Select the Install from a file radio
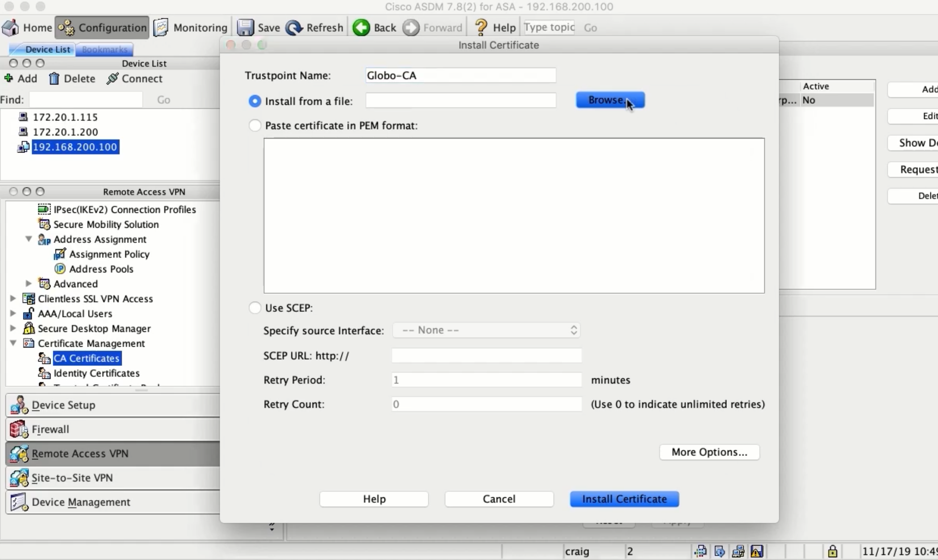The image size is (938, 560). pyautogui.click(x=255, y=101)
